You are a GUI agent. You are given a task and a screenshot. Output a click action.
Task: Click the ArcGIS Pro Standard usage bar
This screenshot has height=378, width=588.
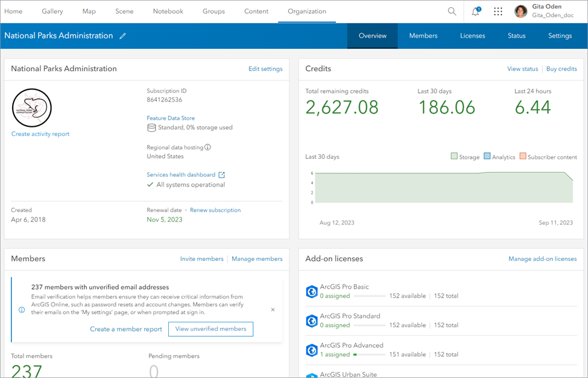(369, 325)
